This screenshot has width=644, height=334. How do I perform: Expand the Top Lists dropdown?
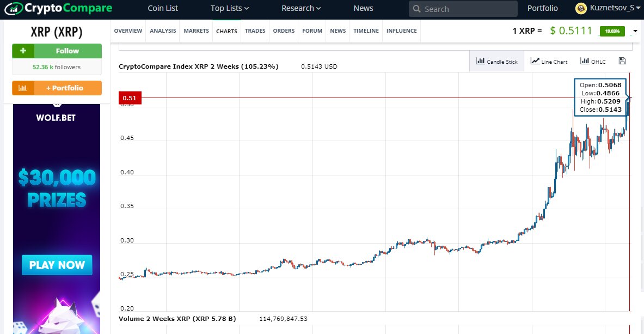click(x=230, y=8)
